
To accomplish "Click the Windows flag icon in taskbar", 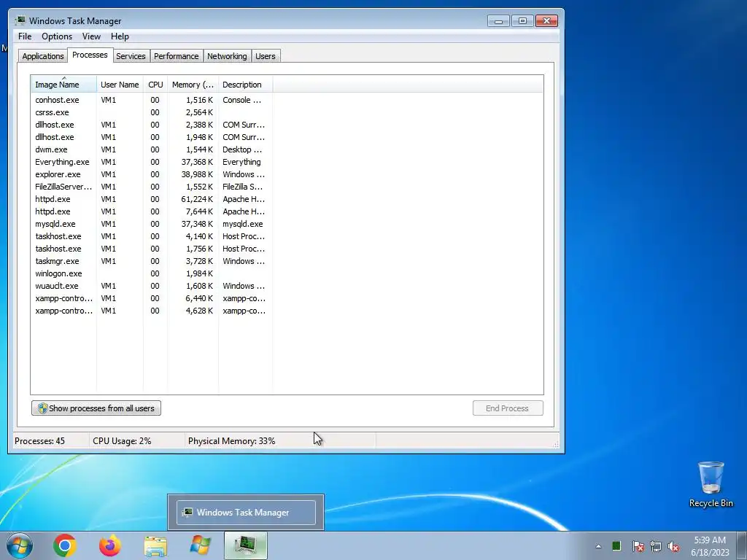I will click(200, 545).
